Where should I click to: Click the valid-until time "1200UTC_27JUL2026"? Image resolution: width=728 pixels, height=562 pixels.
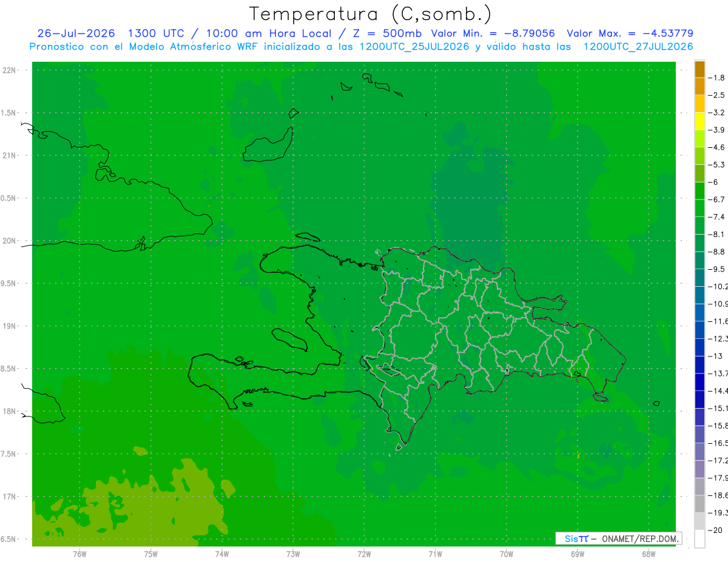point(638,47)
